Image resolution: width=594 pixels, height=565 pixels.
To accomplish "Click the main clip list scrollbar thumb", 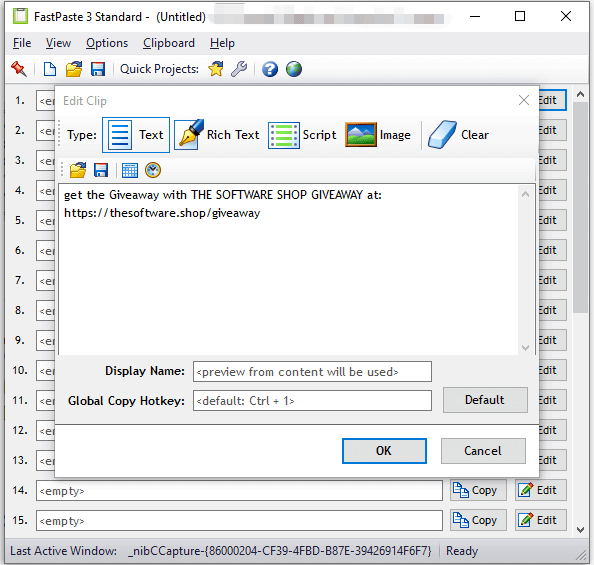I will [x=580, y=207].
